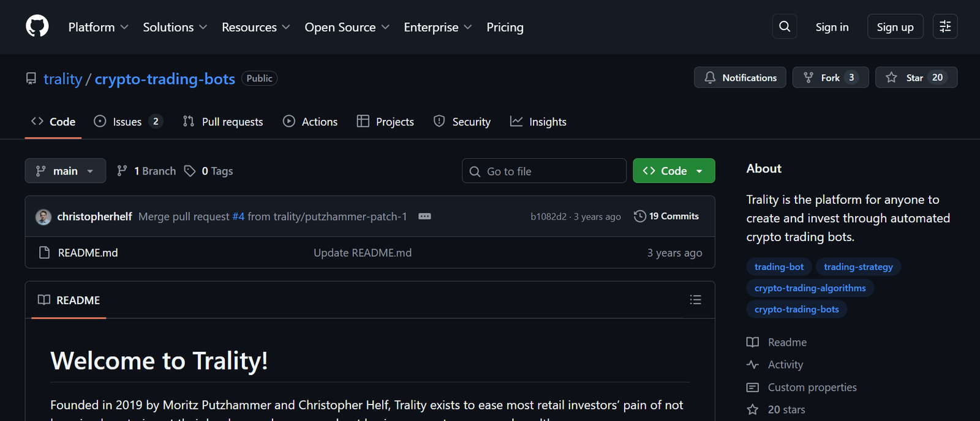Screen dimensions: 980x421
Task: Click the Go to file field
Action: click(x=544, y=171)
